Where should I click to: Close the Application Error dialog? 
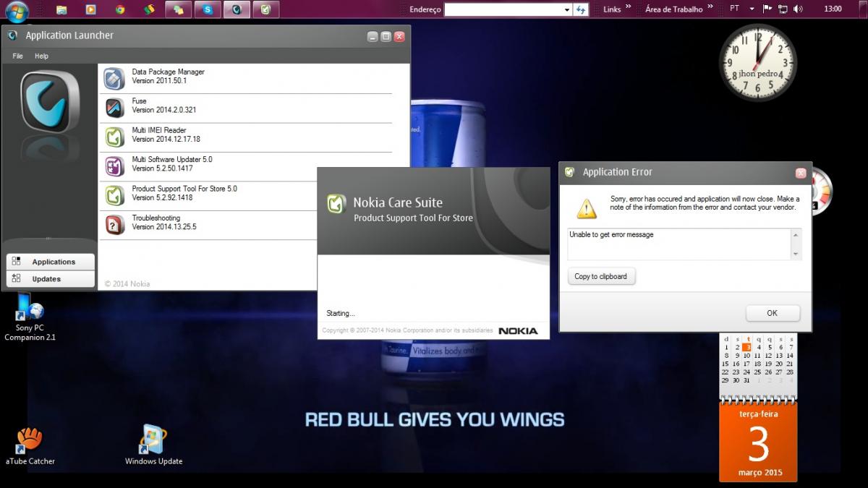[800, 174]
